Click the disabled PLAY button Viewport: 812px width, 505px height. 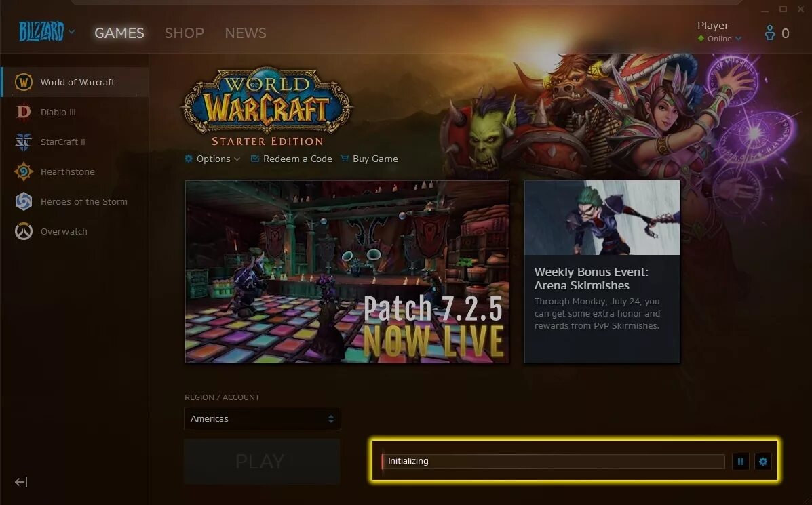262,462
